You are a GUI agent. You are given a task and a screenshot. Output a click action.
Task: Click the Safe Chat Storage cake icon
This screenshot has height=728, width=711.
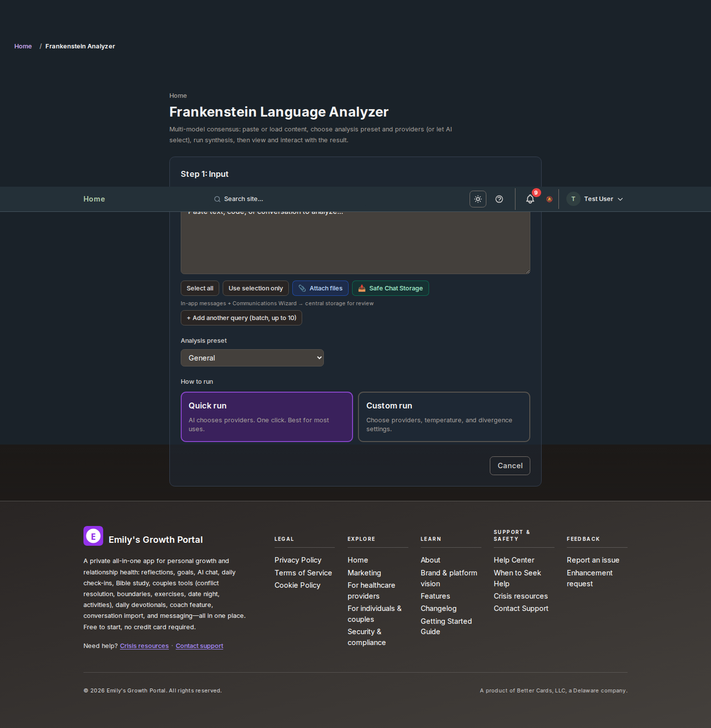click(361, 288)
